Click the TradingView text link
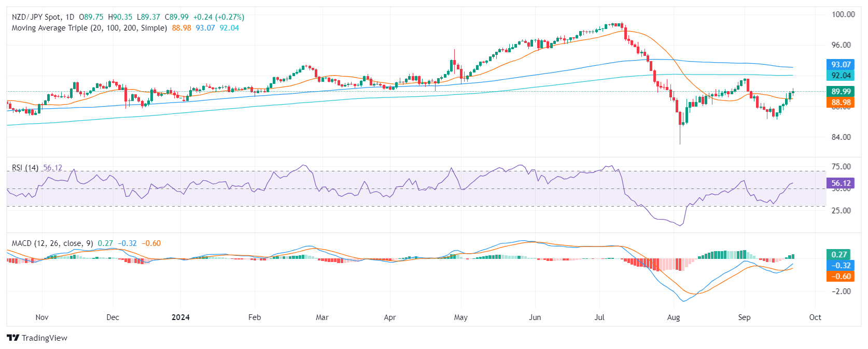 click(45, 338)
